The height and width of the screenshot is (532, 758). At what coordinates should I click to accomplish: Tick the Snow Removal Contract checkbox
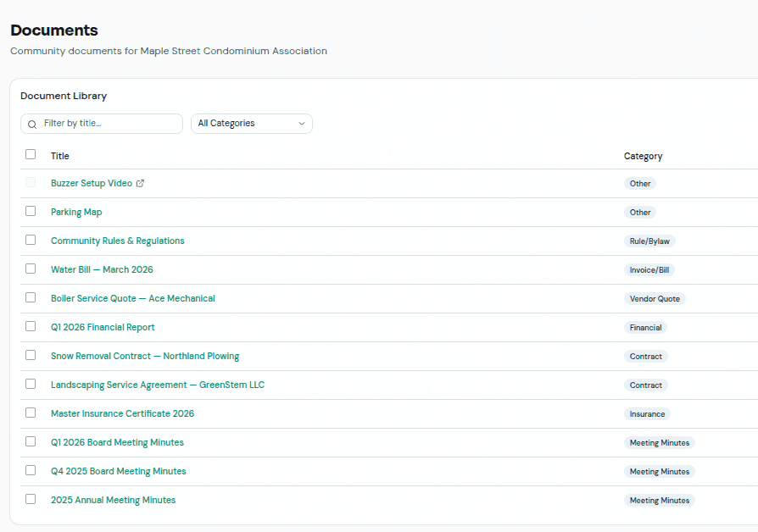tap(31, 355)
